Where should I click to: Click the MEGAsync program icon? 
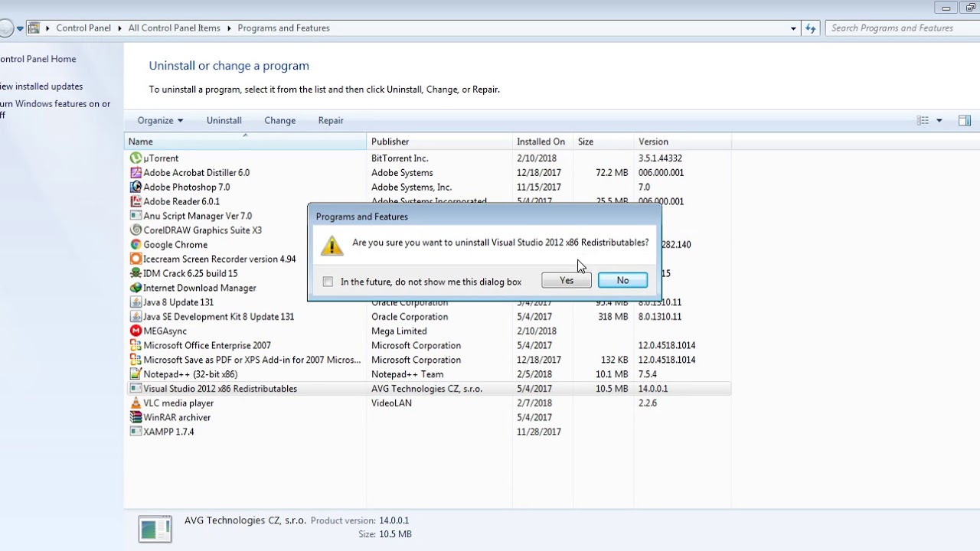(x=136, y=331)
